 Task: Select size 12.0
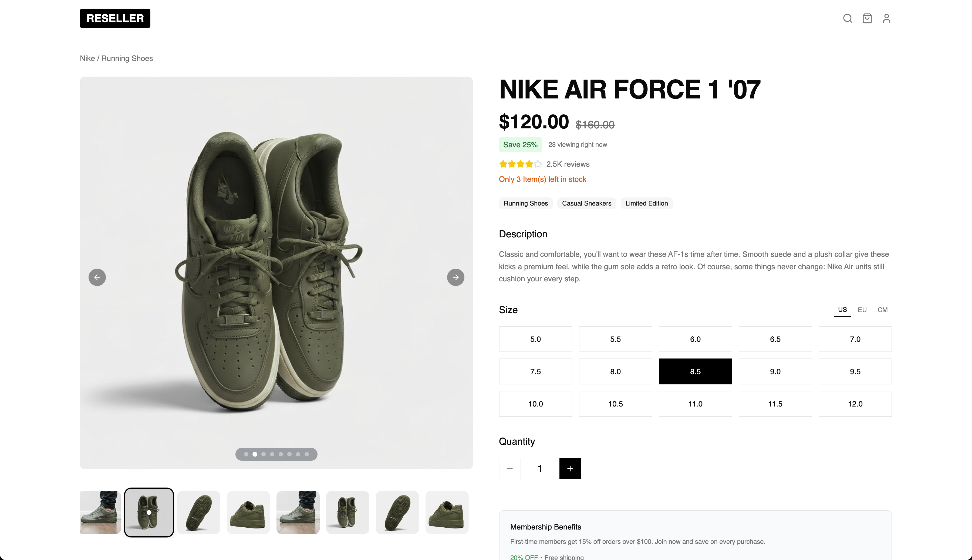click(855, 404)
